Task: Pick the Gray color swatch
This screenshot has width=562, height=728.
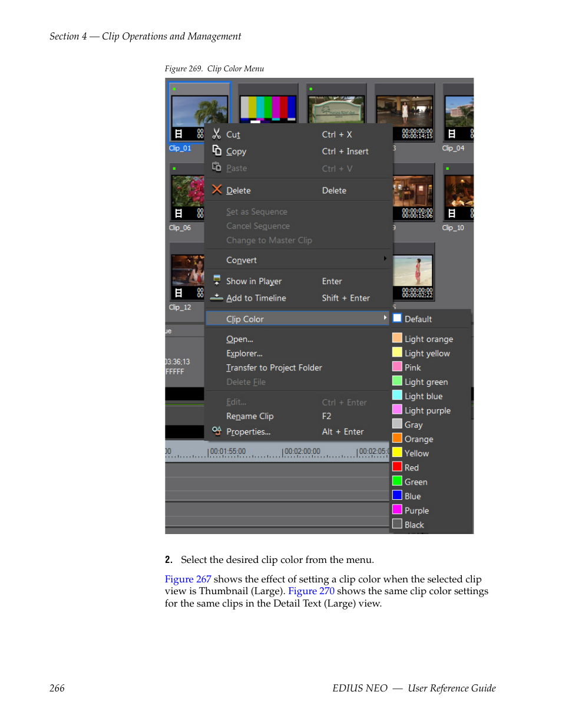Action: pyautogui.click(x=397, y=424)
